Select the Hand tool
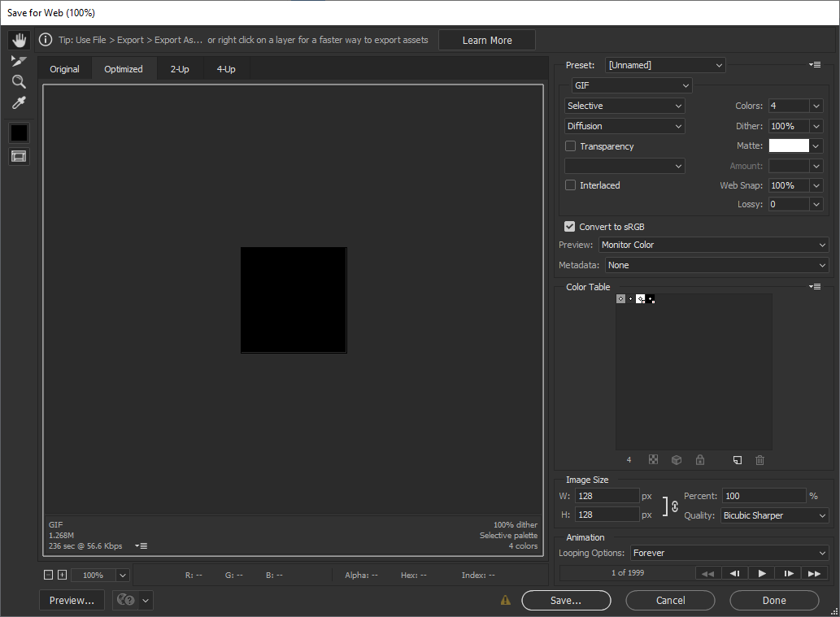Viewport: 840px width, 617px height. pos(19,40)
